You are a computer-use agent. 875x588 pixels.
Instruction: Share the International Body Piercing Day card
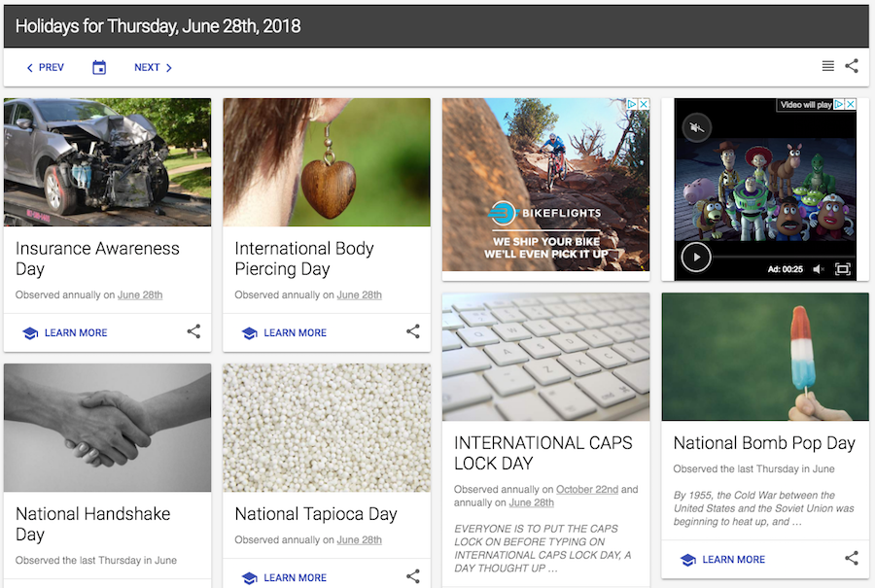click(413, 331)
